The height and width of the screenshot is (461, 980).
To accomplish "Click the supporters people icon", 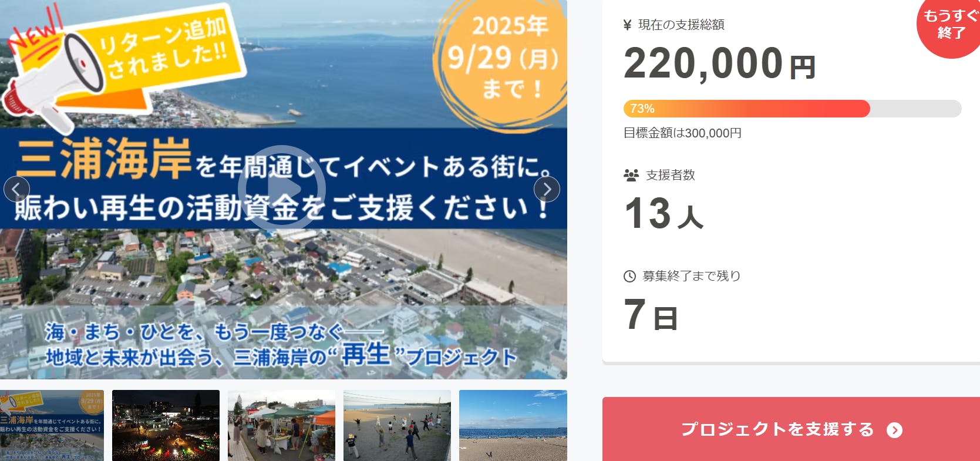I will point(631,175).
